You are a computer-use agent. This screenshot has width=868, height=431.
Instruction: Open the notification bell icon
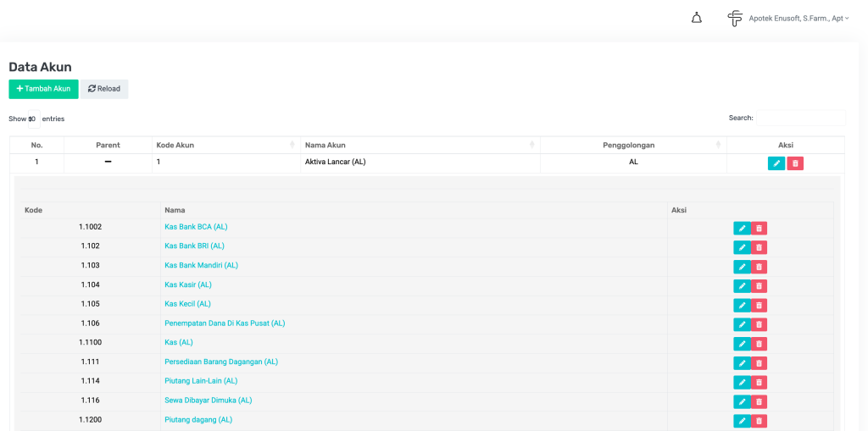click(697, 18)
